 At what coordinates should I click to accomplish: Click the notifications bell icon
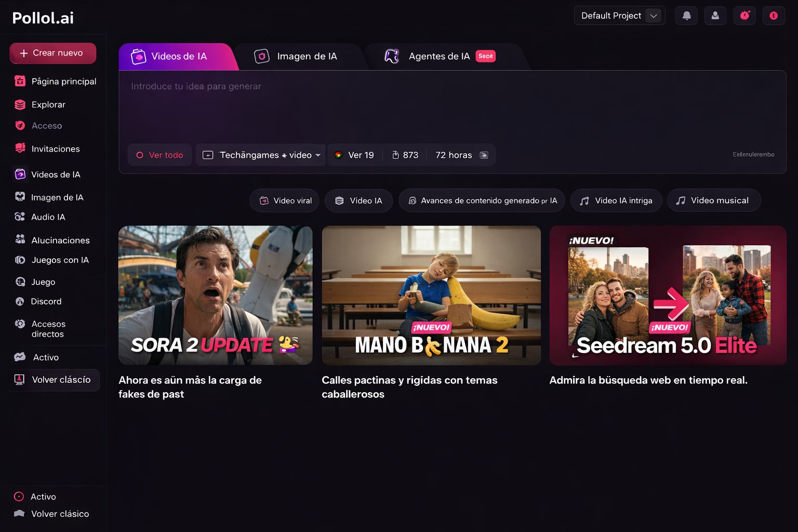click(x=686, y=16)
